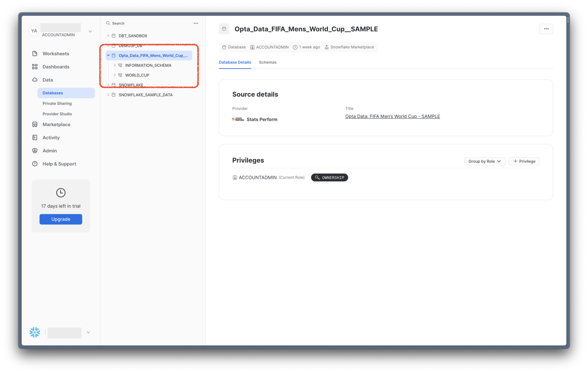Click the Help & Support question icon
This screenshot has height=373, width=588.
35,164
